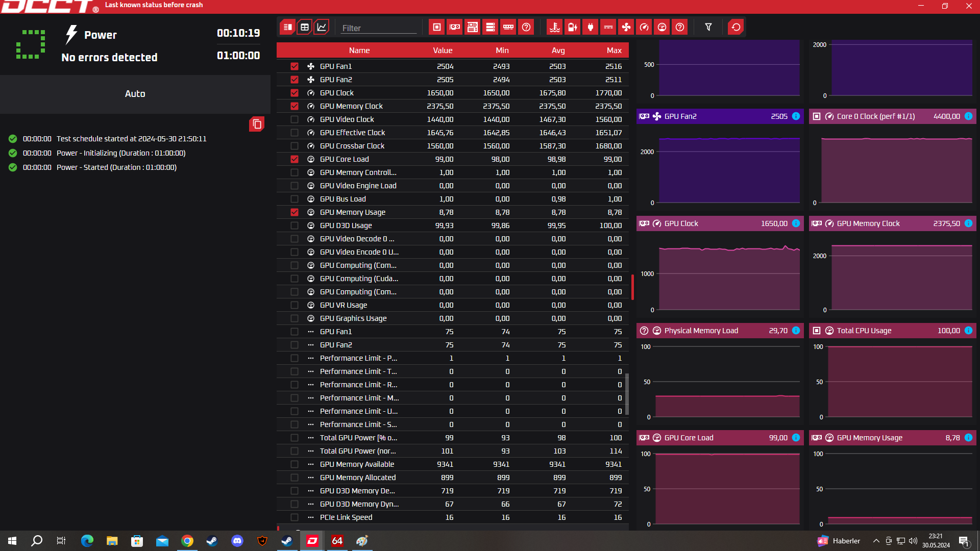The height and width of the screenshot is (551, 980).
Task: Click the funnel filter icon
Action: click(x=708, y=27)
